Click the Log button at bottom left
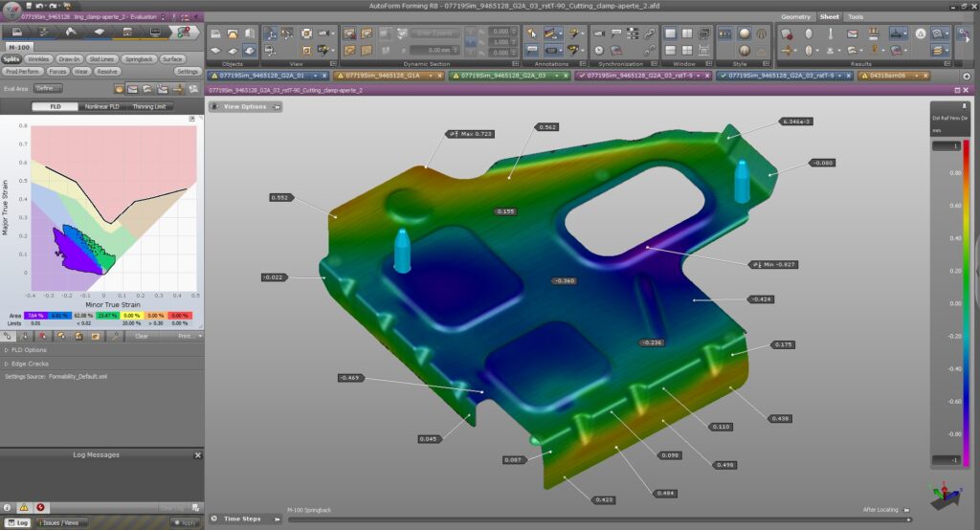 (17, 522)
